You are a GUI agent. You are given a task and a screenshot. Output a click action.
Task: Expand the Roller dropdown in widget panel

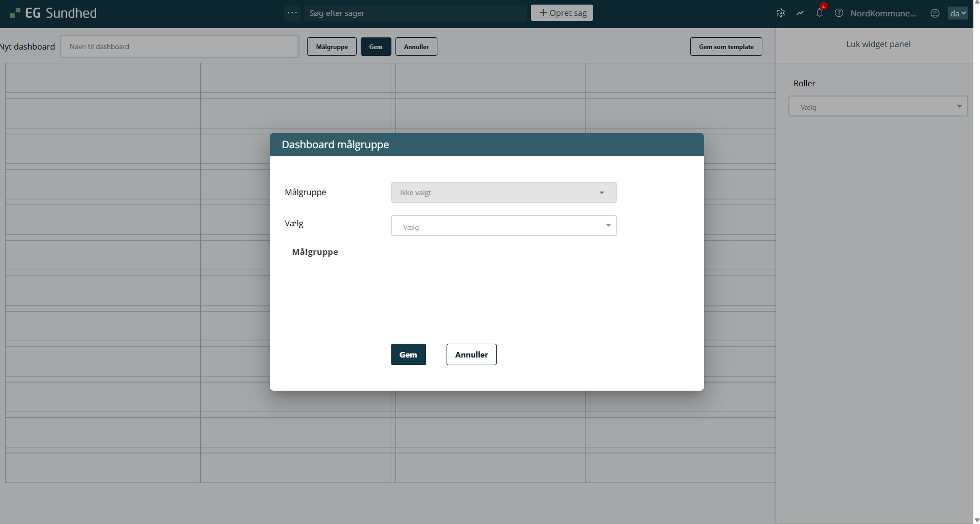(878, 107)
